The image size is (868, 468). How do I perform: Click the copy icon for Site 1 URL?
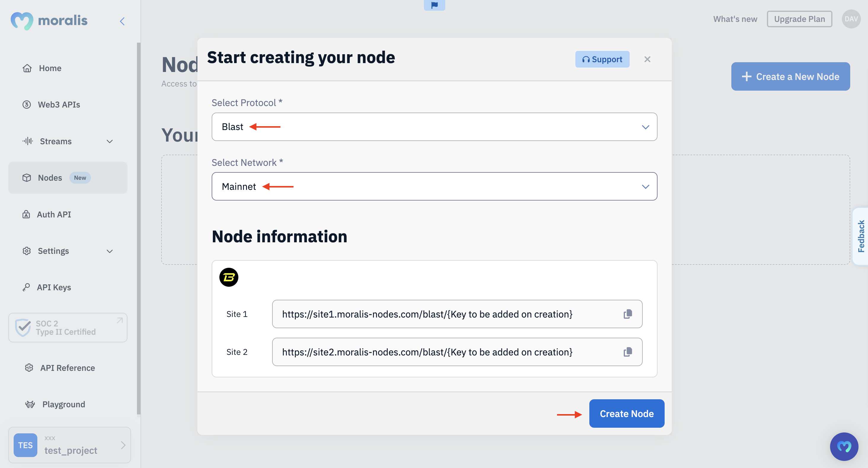[628, 314]
